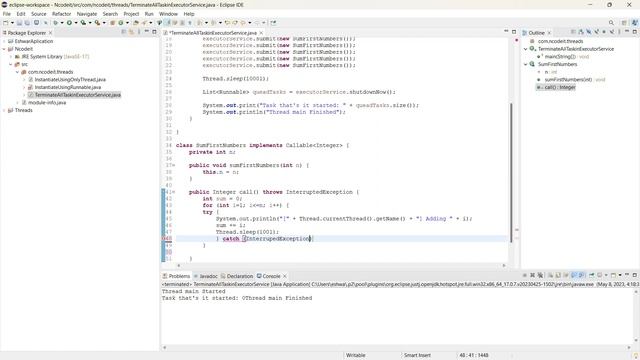The image size is (640, 360).
Task: Select InstantiateUsingRunnable.java file
Action: coord(67,87)
